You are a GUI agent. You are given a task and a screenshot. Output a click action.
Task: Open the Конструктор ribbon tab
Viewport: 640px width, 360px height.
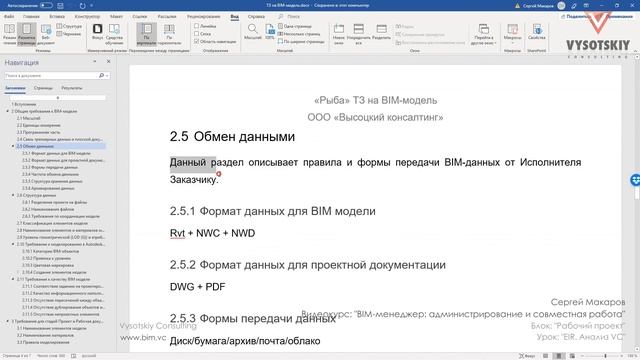coord(87,16)
